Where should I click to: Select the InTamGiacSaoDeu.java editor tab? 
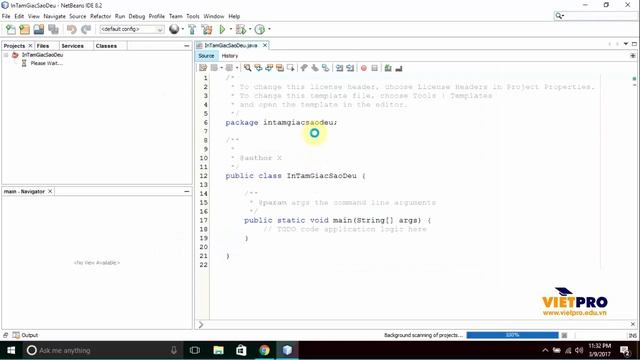[x=231, y=45]
